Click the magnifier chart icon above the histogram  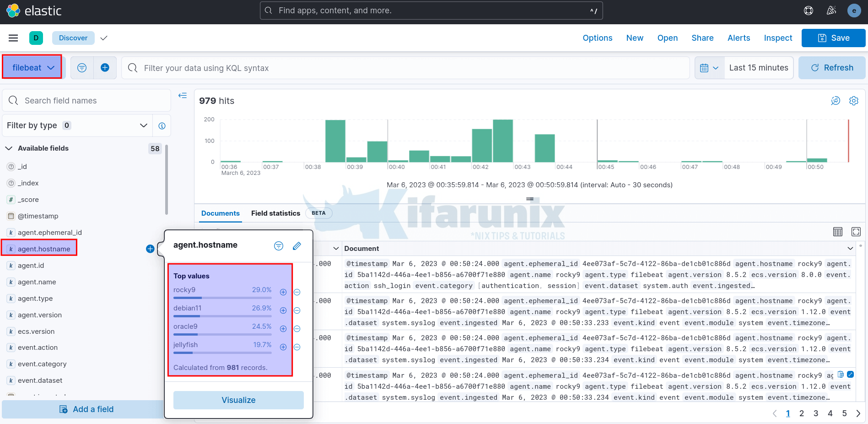pyautogui.click(x=836, y=101)
